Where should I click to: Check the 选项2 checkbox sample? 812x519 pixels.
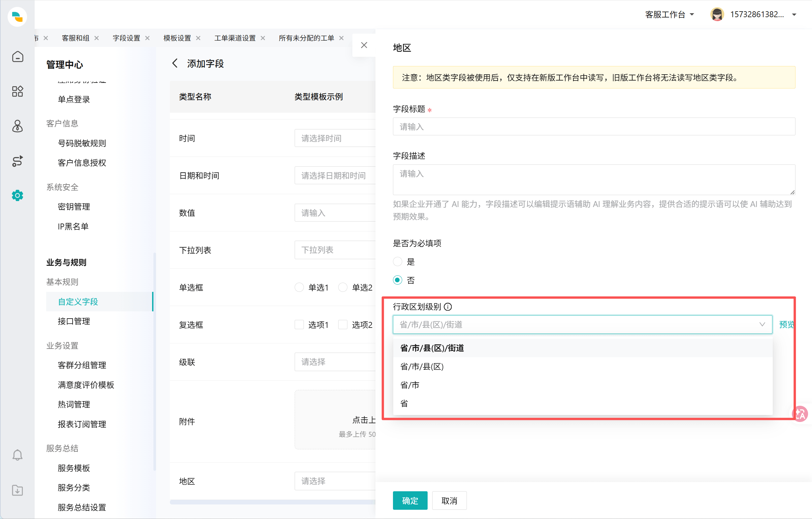(342, 325)
